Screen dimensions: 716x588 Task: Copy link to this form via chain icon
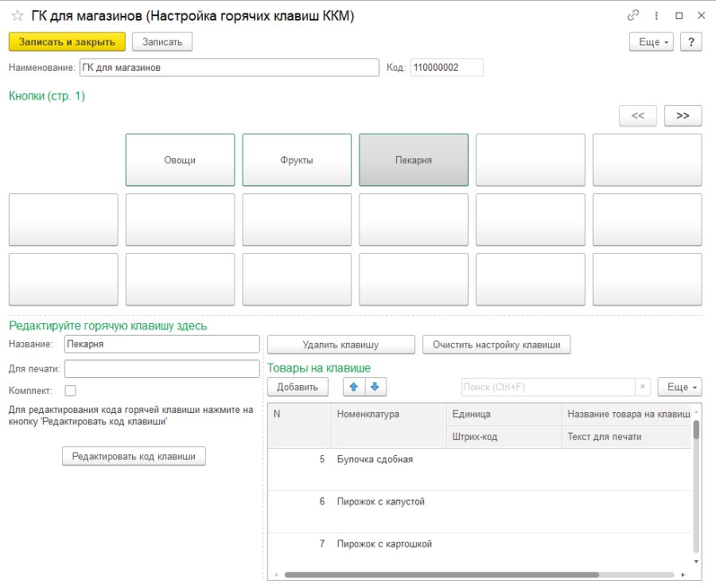pyautogui.click(x=633, y=16)
